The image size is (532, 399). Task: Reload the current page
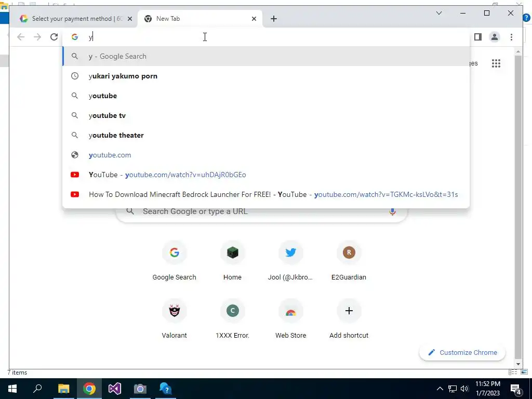pyautogui.click(x=54, y=37)
